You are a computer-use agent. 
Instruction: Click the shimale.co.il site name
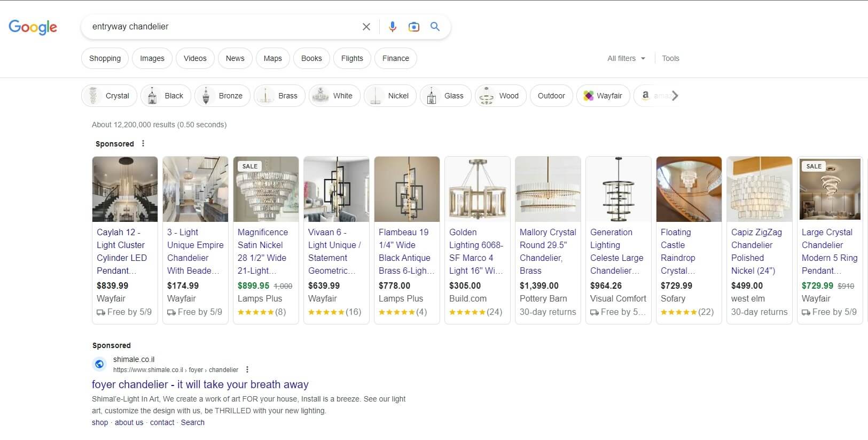pos(134,359)
